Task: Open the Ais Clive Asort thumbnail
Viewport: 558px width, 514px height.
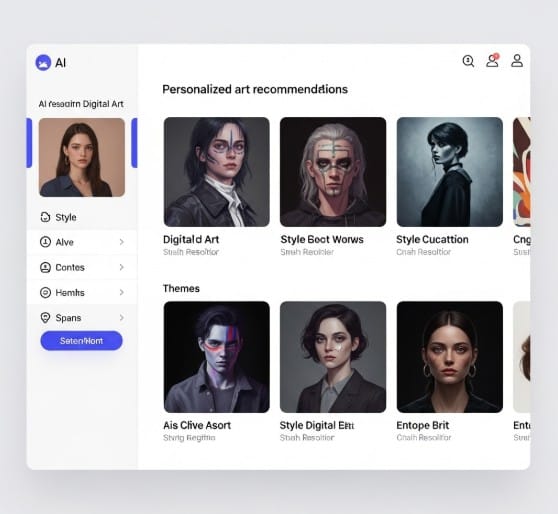Action: [x=217, y=357]
